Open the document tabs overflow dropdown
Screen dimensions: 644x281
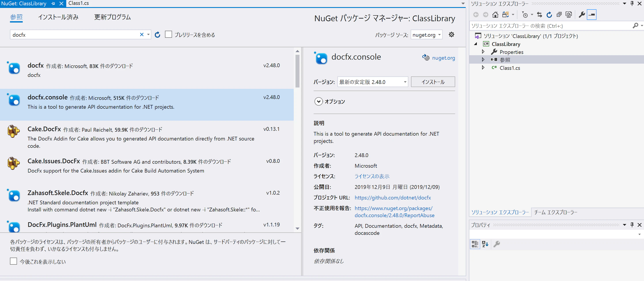pyautogui.click(x=463, y=4)
